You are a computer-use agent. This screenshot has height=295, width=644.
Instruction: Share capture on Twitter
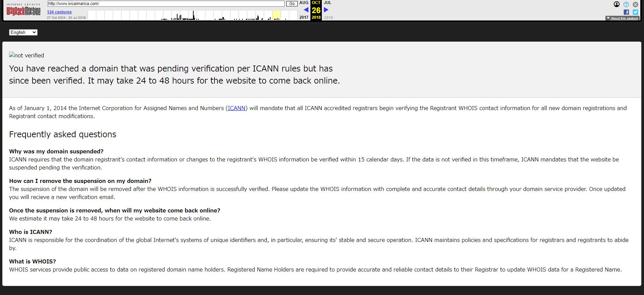pos(635,12)
